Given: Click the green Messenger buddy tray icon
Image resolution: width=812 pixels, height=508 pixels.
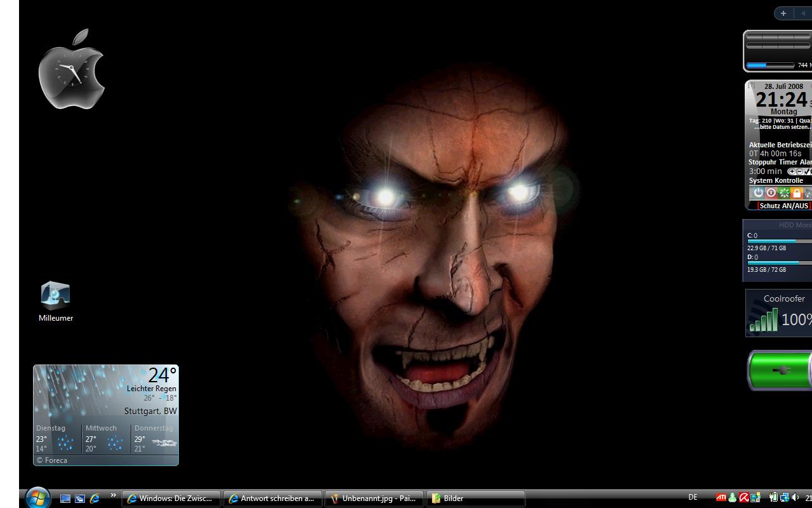Looking at the screenshot, I should pos(732,498).
